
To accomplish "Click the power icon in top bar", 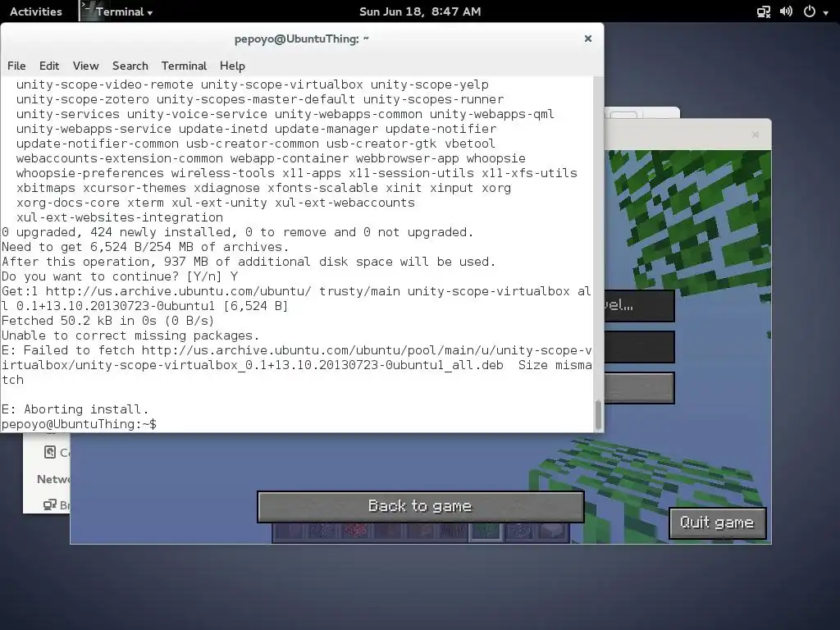I will click(x=810, y=11).
